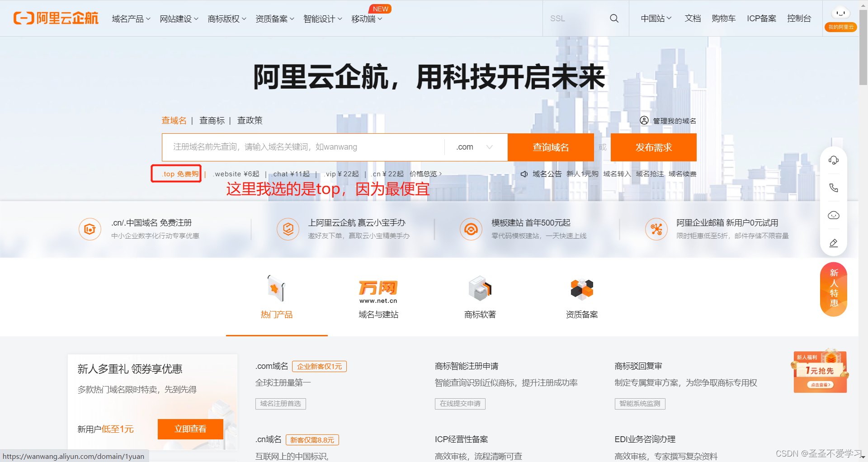Open 域名转入 link
Image resolution: width=868 pixels, height=462 pixels.
tap(617, 174)
